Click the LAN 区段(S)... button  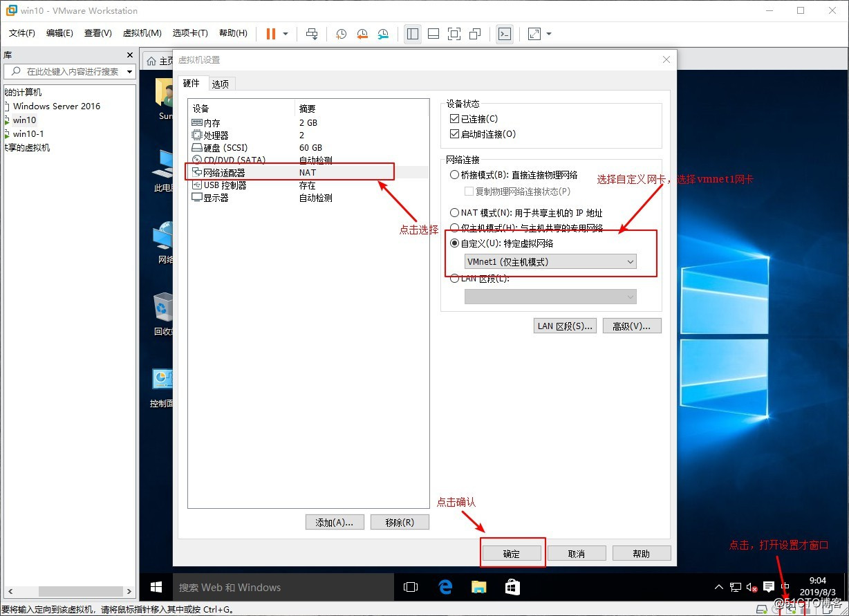click(x=566, y=326)
